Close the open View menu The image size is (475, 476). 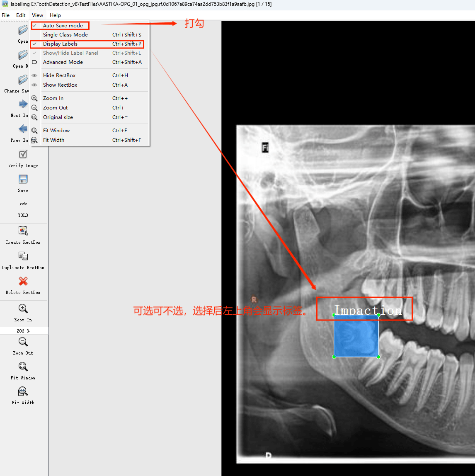coord(37,15)
